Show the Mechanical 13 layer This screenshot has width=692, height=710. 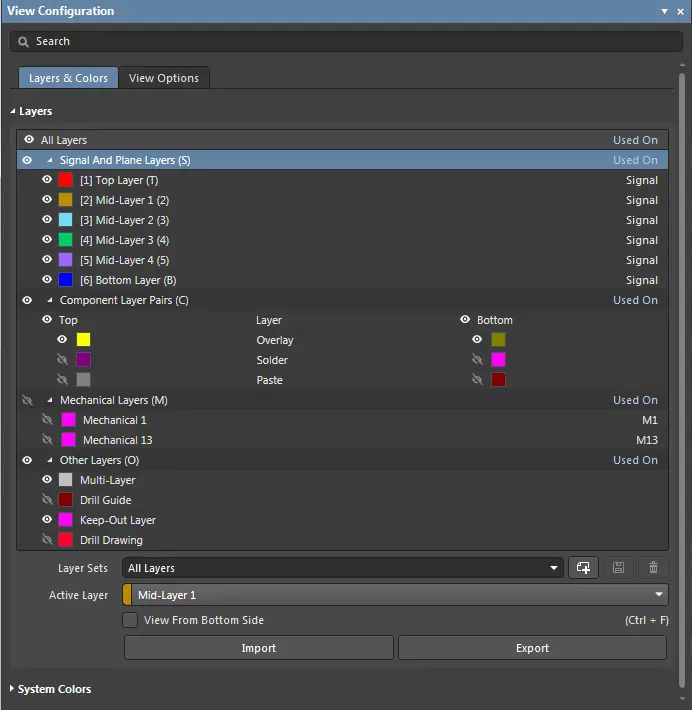[x=47, y=439]
